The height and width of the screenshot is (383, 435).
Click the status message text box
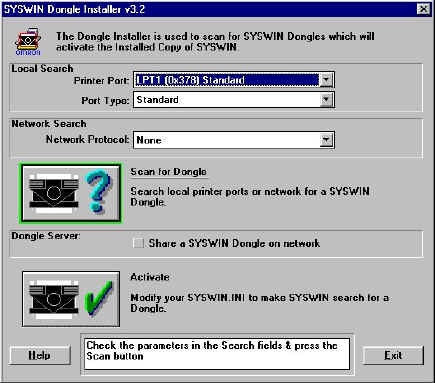pos(217,354)
